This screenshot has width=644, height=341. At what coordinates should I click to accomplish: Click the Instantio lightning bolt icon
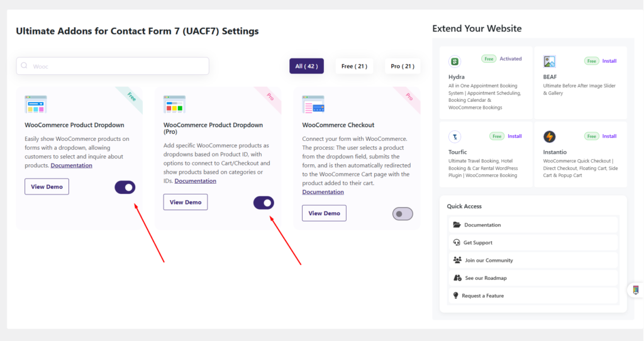pos(549,137)
